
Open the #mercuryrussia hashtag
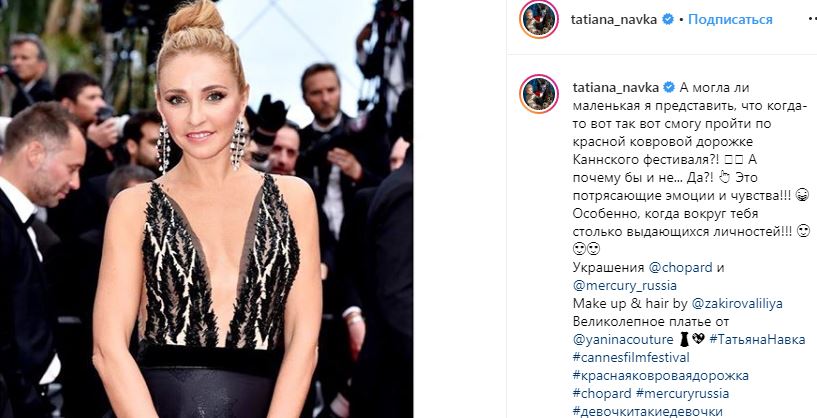[x=683, y=393]
